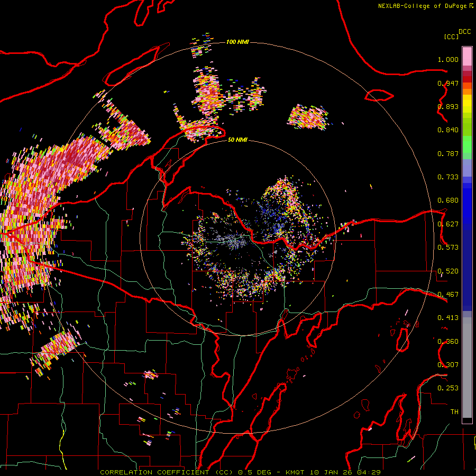Click the 0.893 value on color scale
The width and height of the screenshot is (476, 476).
(x=448, y=106)
